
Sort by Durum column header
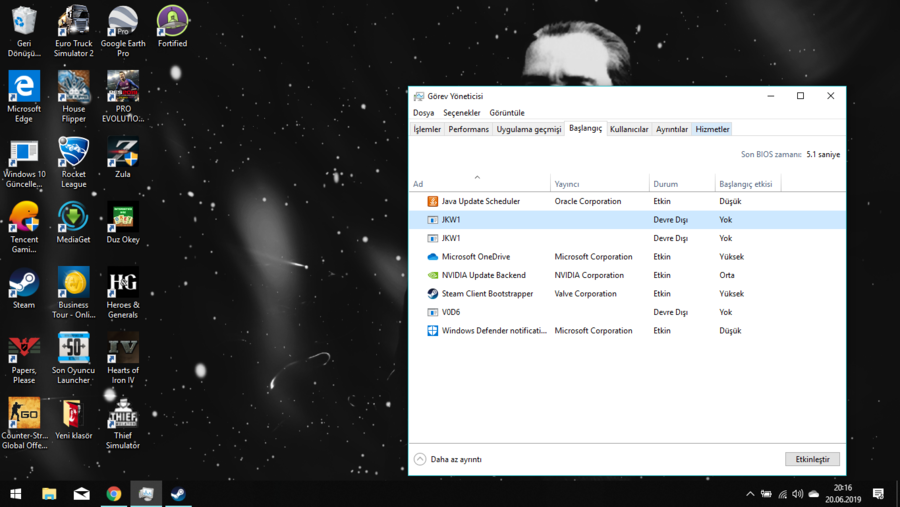(x=682, y=183)
